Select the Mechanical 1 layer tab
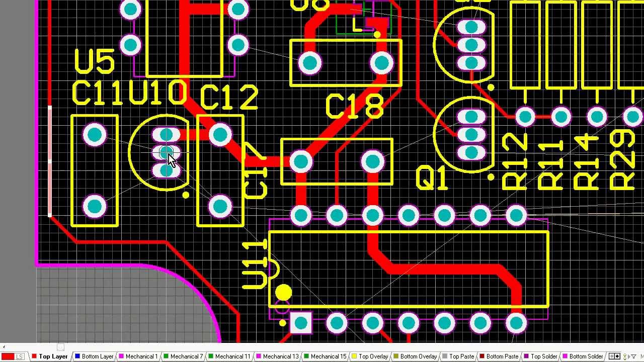The width and height of the screenshot is (644, 362). point(138,356)
